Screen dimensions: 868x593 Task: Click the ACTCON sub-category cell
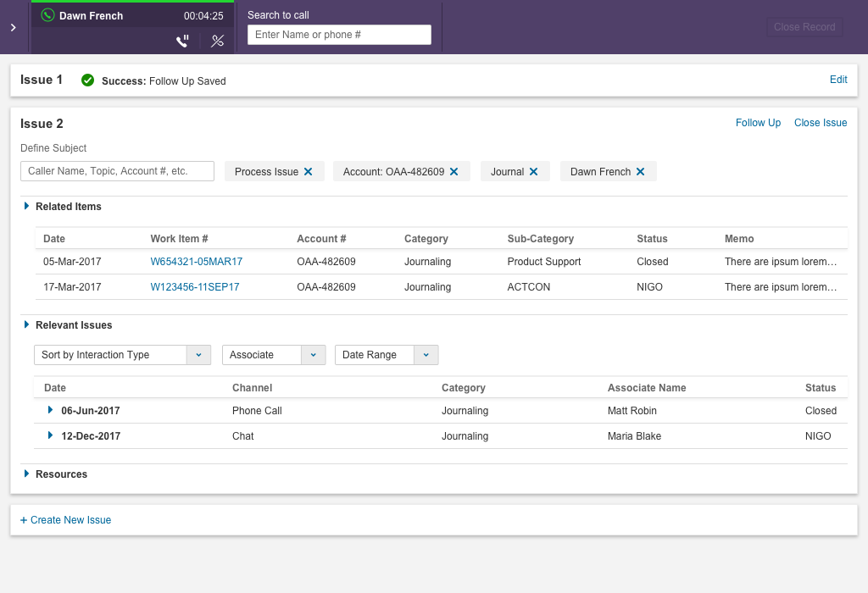529,287
